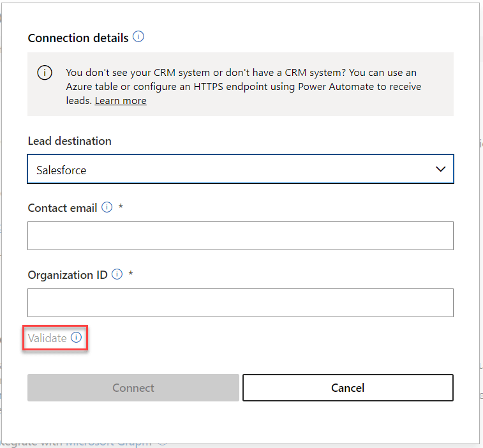Screen dimensions: 483x448
Task: Click the required asterisk after Contact email
Action: point(121,208)
